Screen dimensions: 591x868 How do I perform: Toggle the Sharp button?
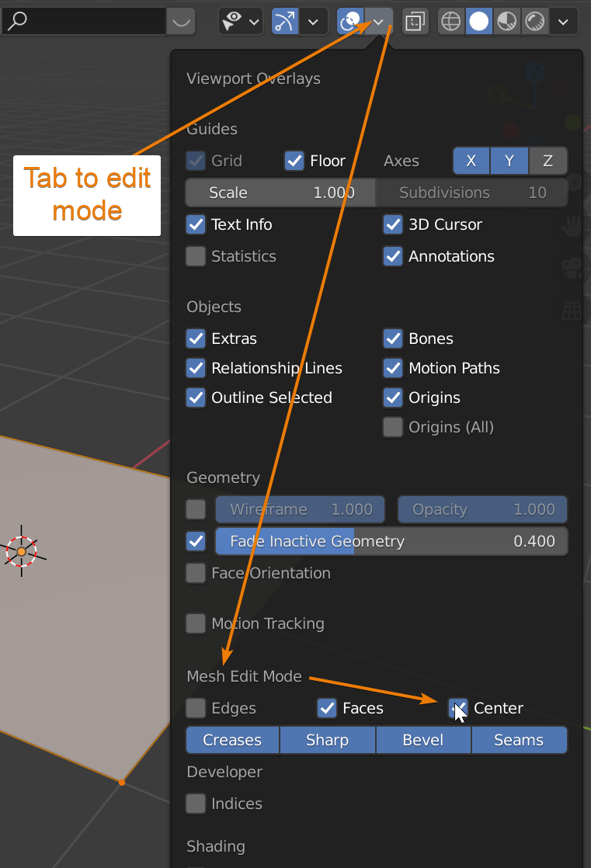pos(328,740)
